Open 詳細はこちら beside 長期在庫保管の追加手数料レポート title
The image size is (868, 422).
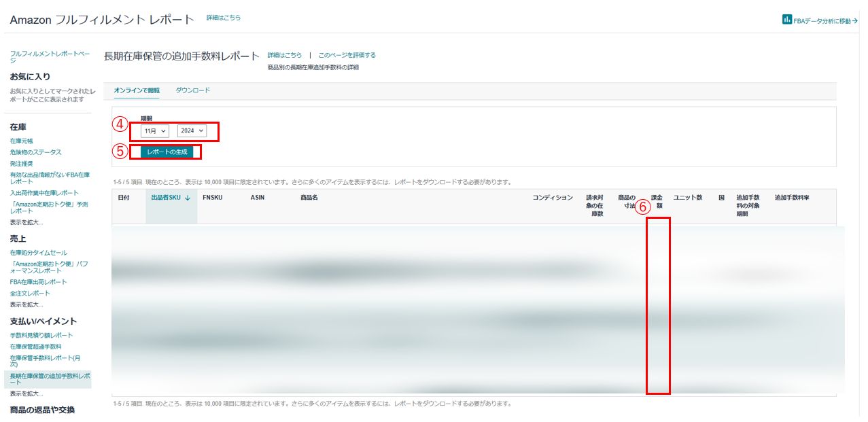coord(285,55)
